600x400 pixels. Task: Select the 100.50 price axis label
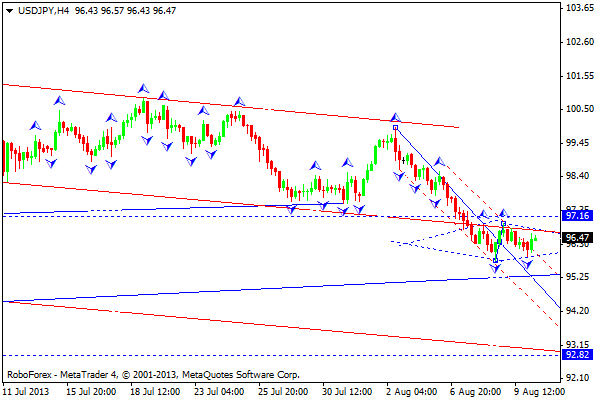[x=577, y=109]
